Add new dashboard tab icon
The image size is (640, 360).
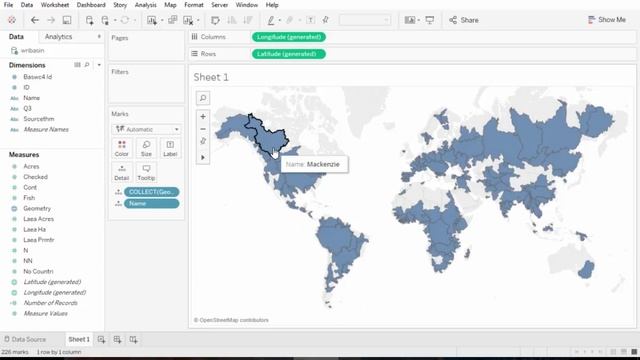[118, 340]
